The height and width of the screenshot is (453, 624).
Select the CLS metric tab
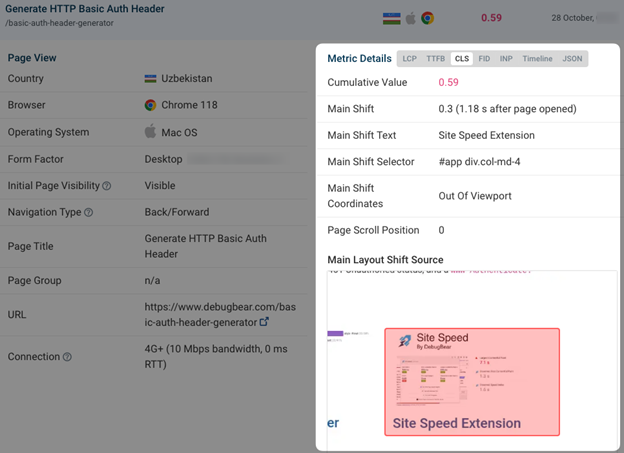point(462,59)
